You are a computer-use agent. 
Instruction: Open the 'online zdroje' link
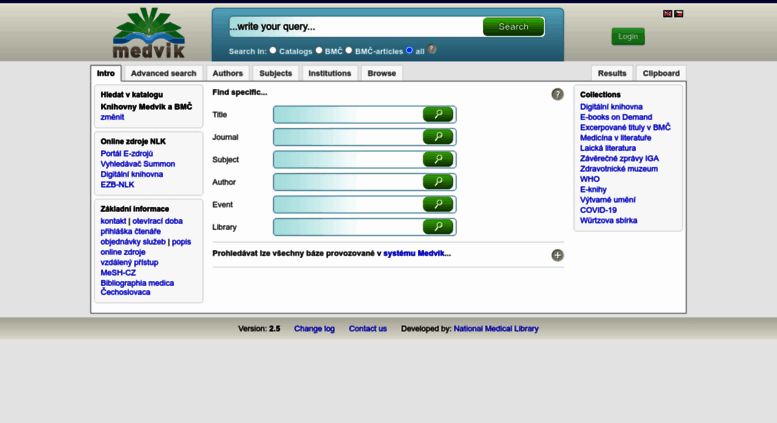[x=123, y=252]
